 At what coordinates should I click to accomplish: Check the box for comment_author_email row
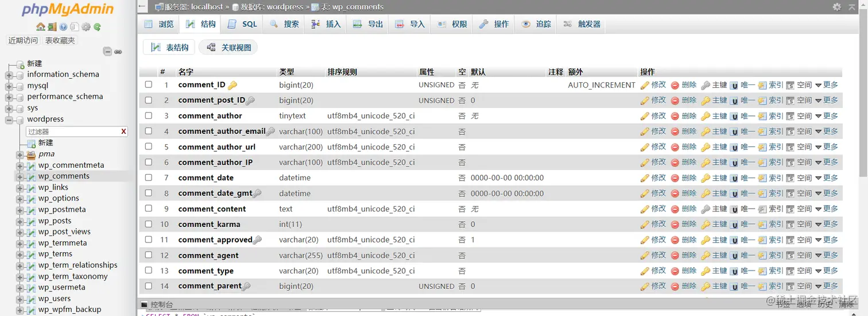click(149, 131)
